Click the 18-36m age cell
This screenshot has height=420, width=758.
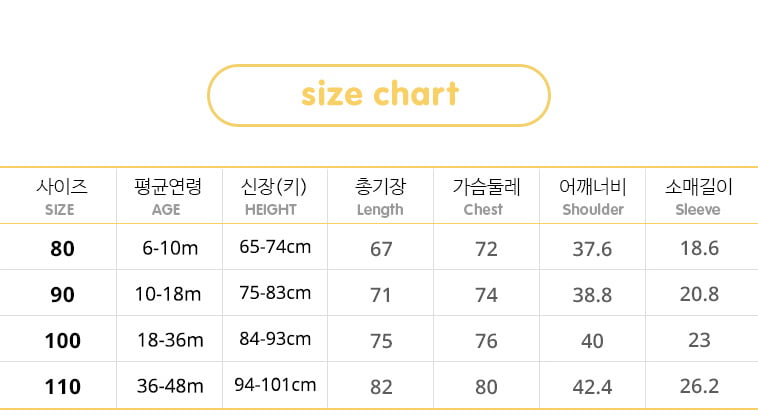170,340
